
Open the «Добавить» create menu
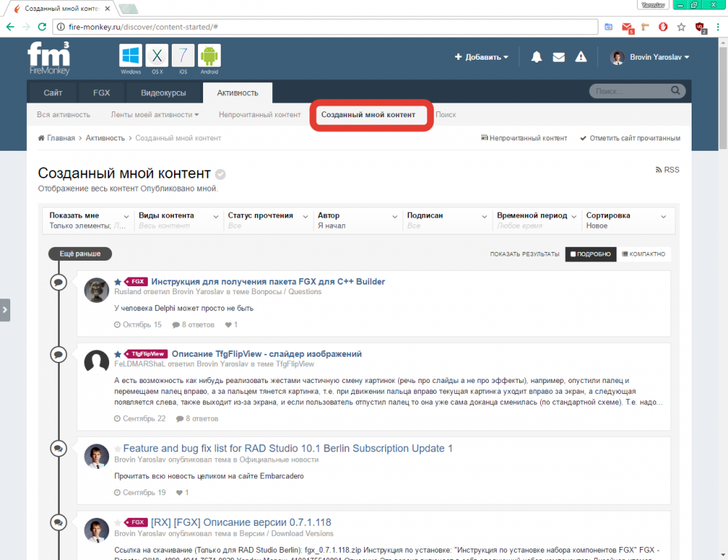click(481, 57)
